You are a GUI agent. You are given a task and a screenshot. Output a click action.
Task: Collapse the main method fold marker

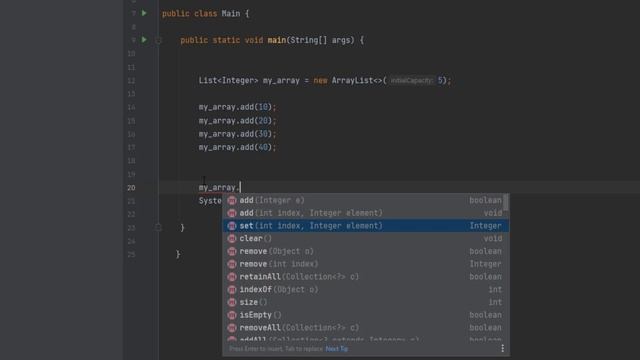point(158,40)
